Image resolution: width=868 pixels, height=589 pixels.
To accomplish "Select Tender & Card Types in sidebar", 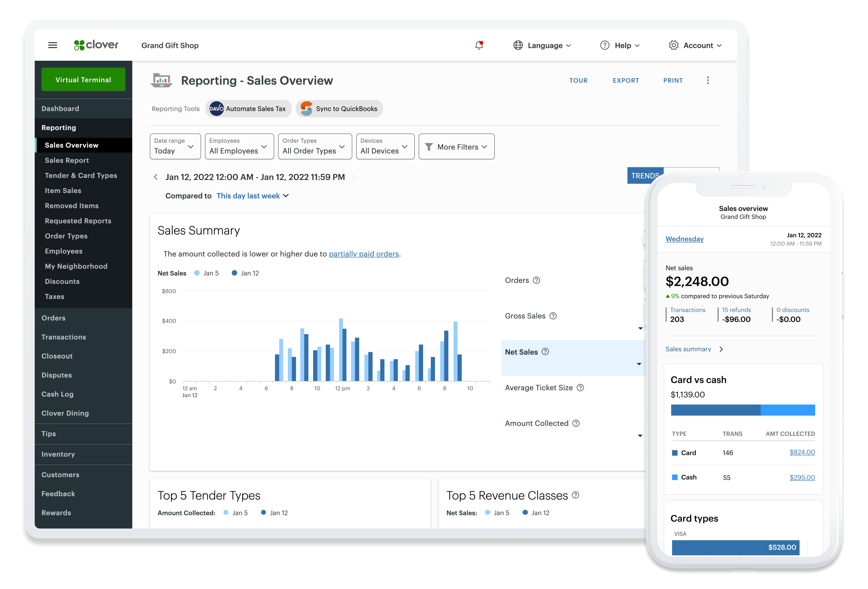I will tap(81, 175).
